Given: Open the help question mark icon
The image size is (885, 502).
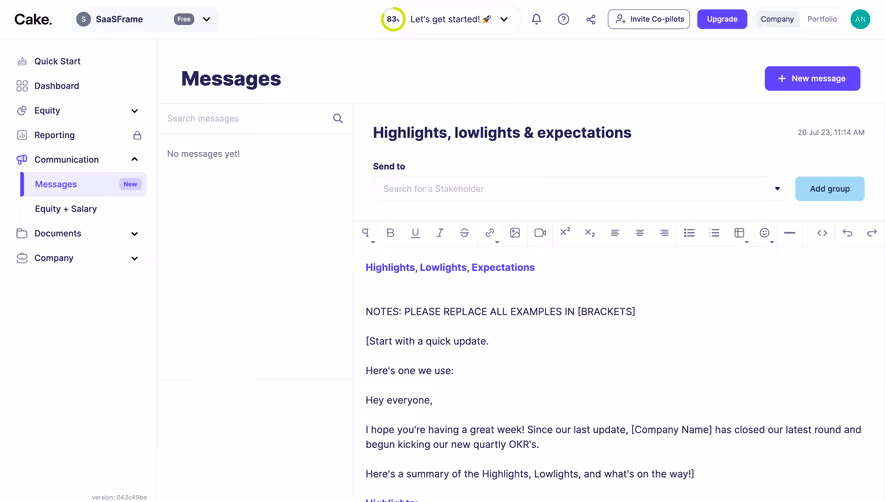Looking at the screenshot, I should [x=563, y=19].
